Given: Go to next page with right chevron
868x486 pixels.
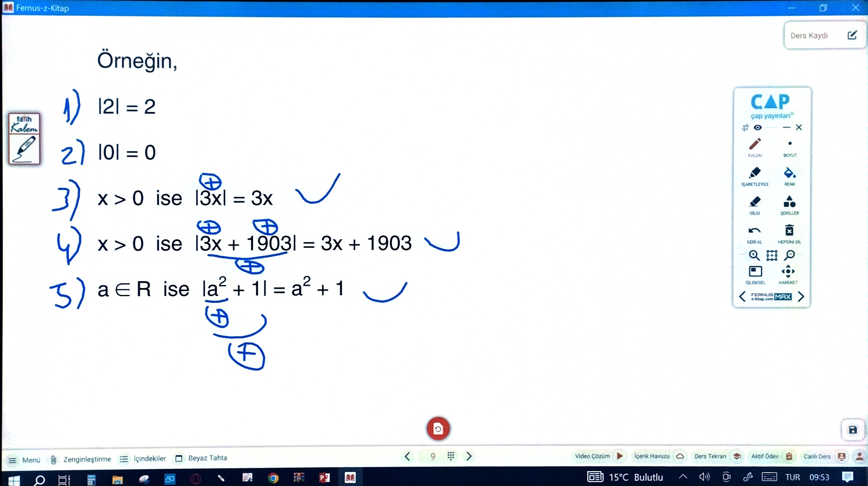Looking at the screenshot, I should coord(469,456).
